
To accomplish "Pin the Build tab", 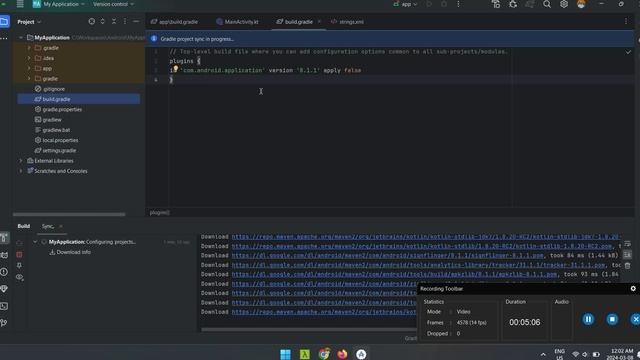I will point(19,266).
